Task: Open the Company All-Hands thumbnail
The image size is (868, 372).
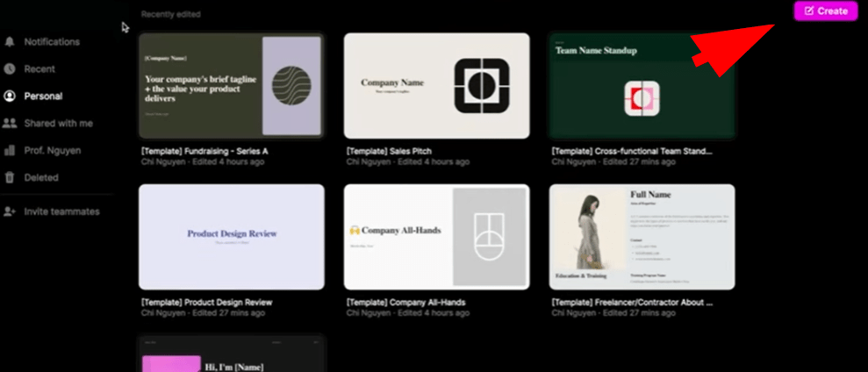Action: click(437, 237)
